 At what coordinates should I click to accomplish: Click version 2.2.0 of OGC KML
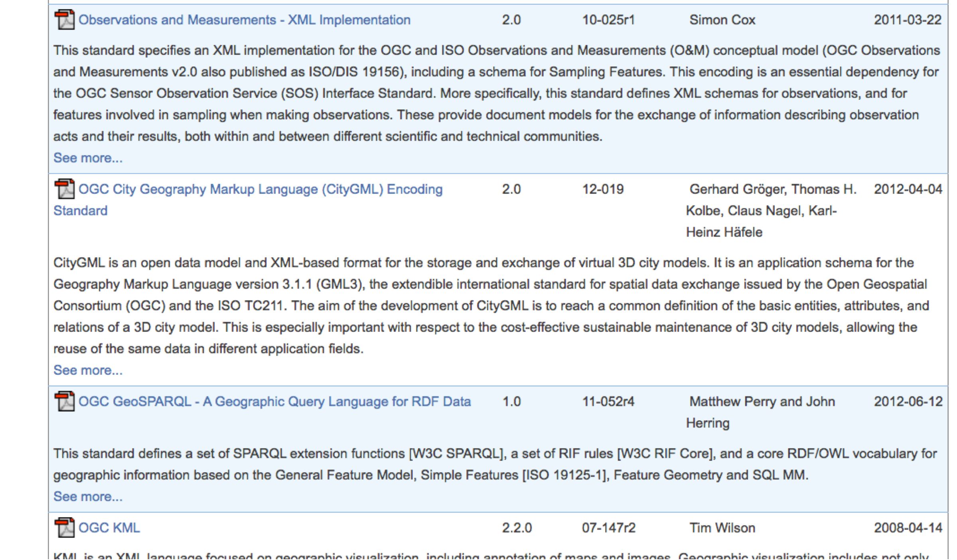[x=517, y=528]
